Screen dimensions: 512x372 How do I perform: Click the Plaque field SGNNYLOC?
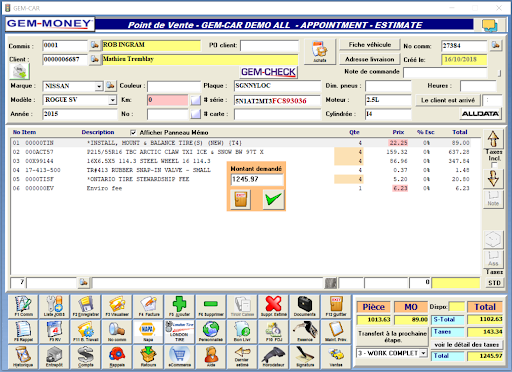point(277,86)
